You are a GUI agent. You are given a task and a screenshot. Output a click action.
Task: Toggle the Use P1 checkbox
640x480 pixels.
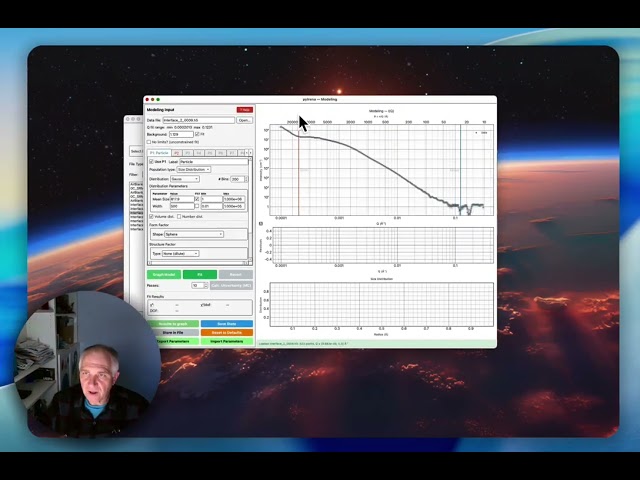point(151,162)
